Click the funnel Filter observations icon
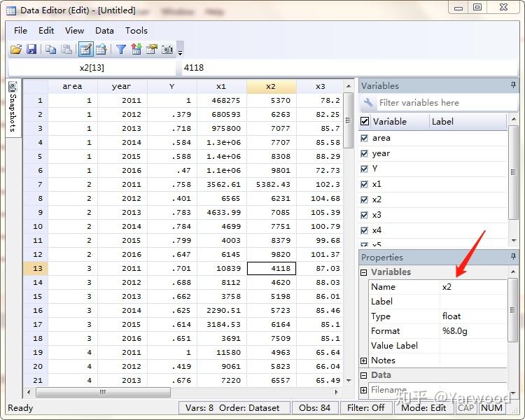This screenshot has height=420, width=525. tap(120, 49)
